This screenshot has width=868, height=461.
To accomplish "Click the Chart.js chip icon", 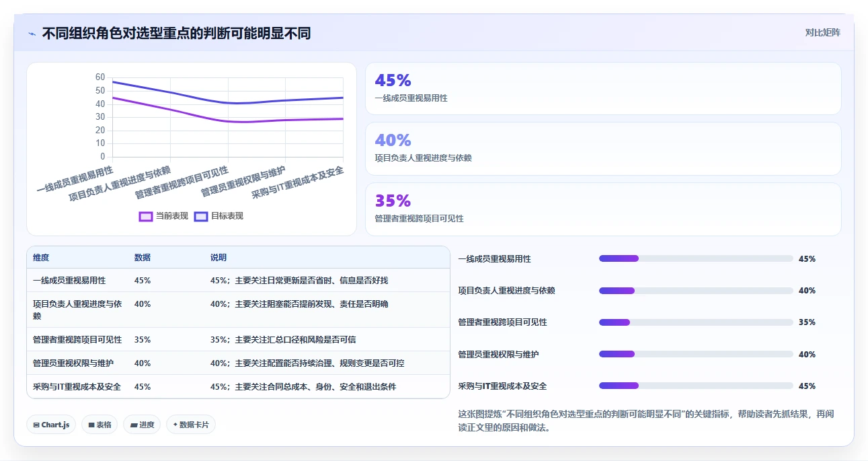I will pos(36,425).
